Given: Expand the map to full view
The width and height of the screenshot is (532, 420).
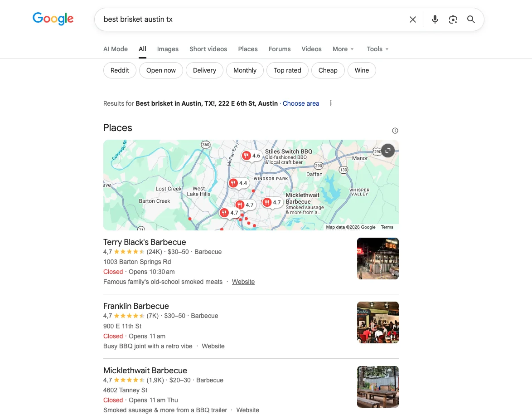Looking at the screenshot, I should (387, 151).
